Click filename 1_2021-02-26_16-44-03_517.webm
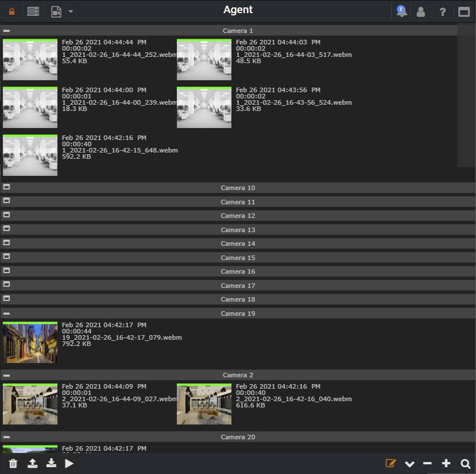 point(294,55)
